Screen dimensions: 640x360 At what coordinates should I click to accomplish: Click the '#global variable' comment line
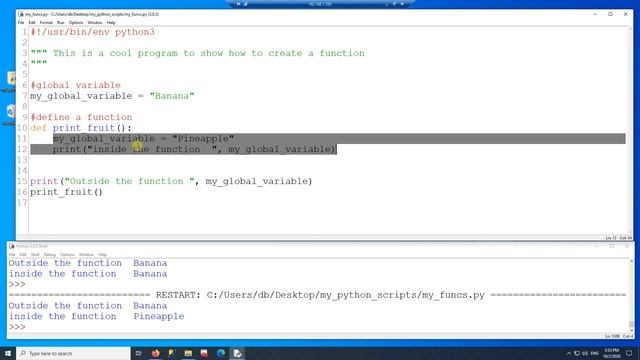tap(76, 85)
